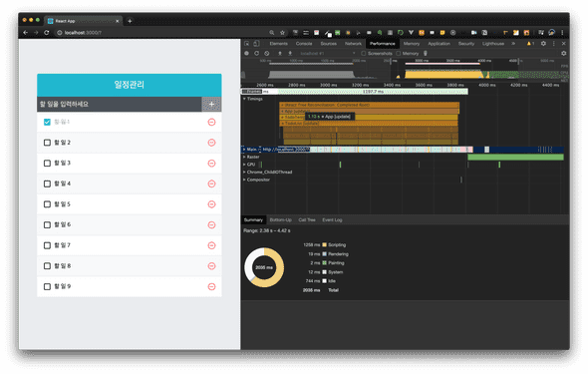
Task: Expand the Raster track
Action: [244, 157]
